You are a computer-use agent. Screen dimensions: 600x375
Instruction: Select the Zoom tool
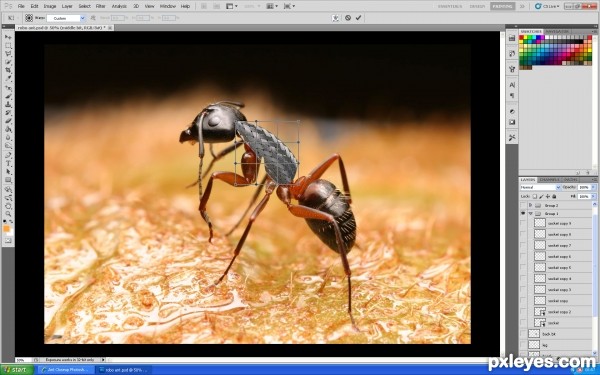tap(8, 214)
